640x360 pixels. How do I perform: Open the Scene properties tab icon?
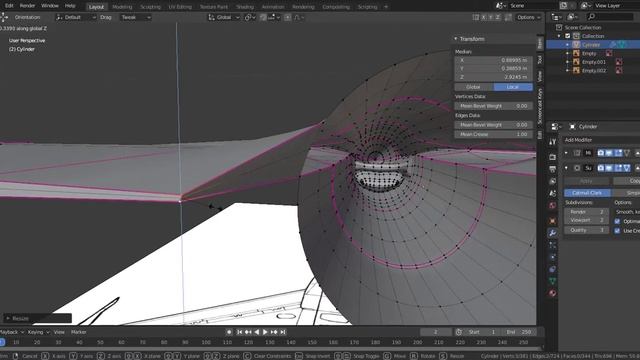552,193
